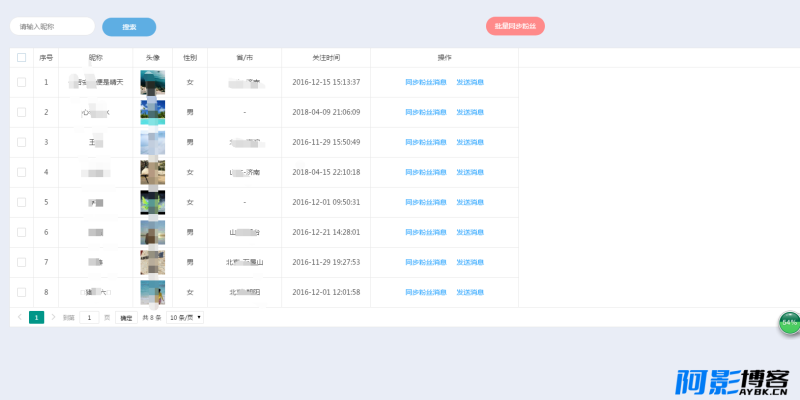Viewport: 800px width, 400px height.
Task: Click the 操作 column header
Action: (444, 58)
